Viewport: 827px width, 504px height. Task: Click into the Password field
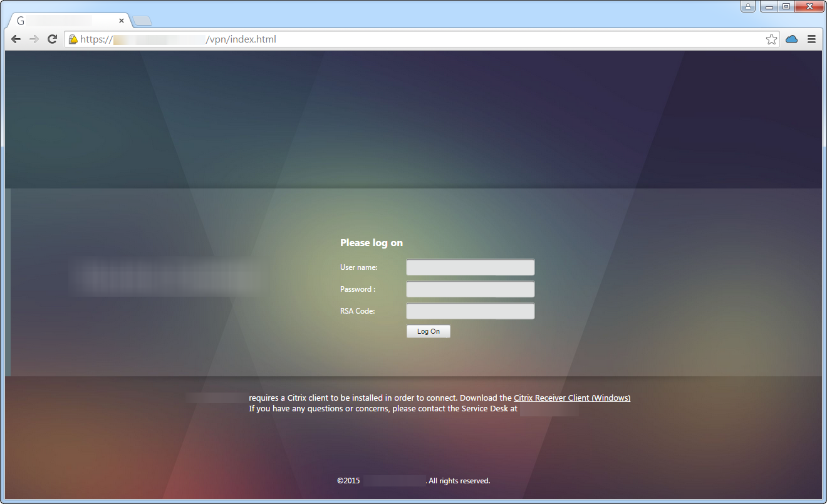(x=470, y=289)
